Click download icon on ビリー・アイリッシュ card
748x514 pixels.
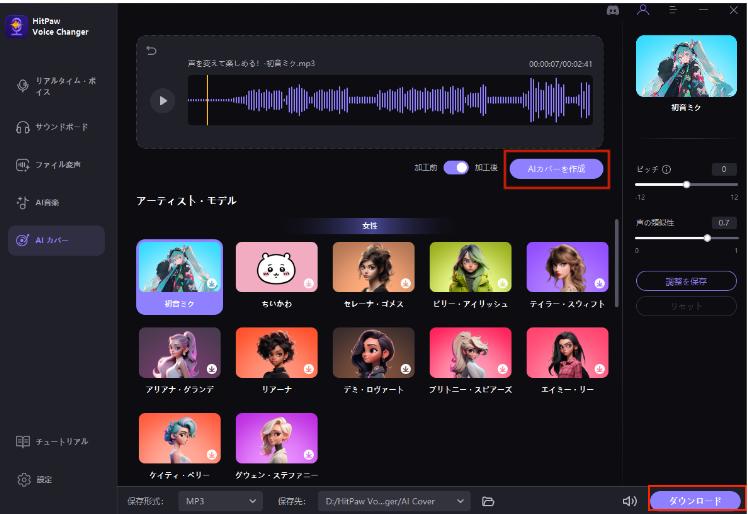point(502,283)
